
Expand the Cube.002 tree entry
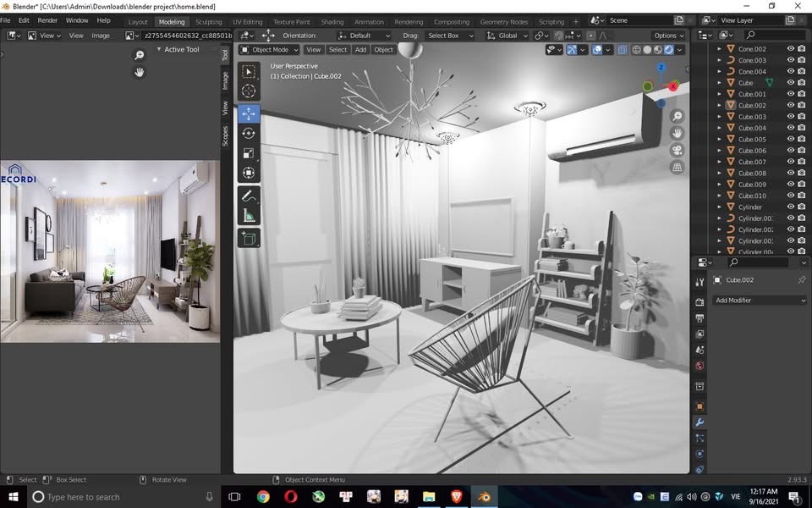click(720, 106)
